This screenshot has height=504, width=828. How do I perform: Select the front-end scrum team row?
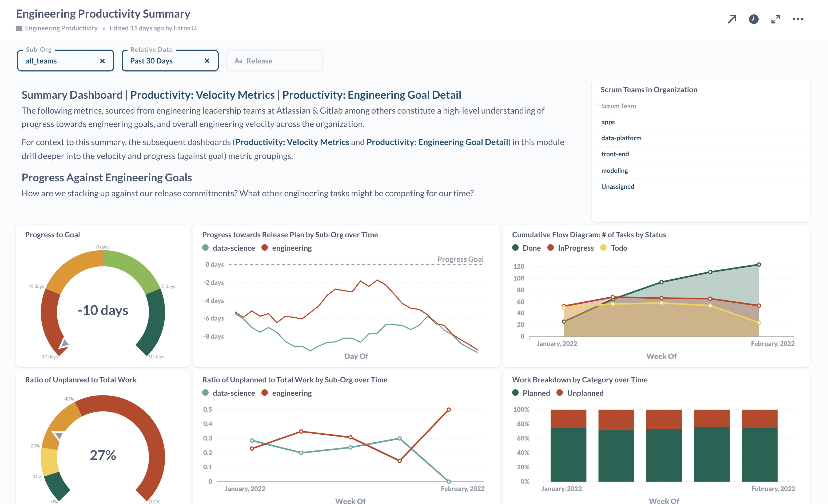pyautogui.click(x=615, y=154)
